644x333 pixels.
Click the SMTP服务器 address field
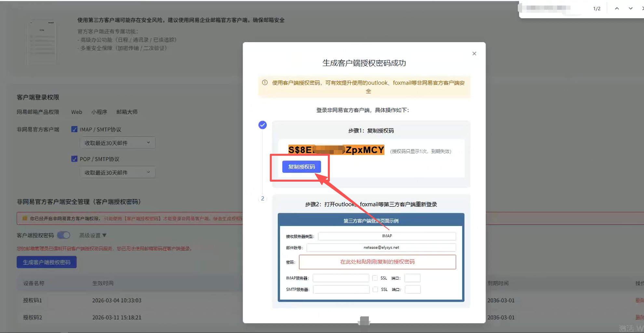click(x=341, y=289)
